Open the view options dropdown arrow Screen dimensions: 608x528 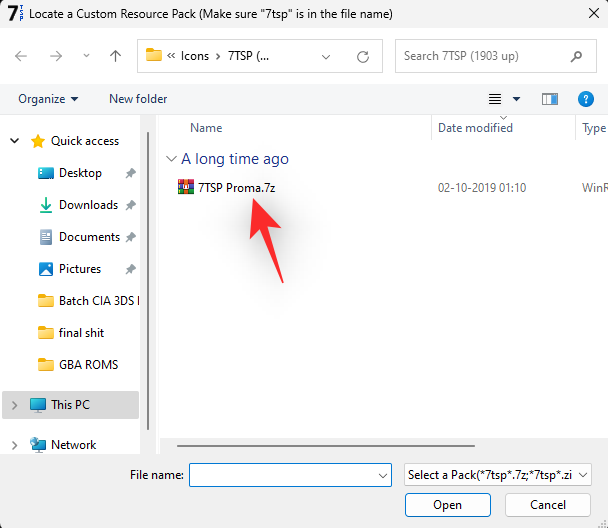click(516, 99)
